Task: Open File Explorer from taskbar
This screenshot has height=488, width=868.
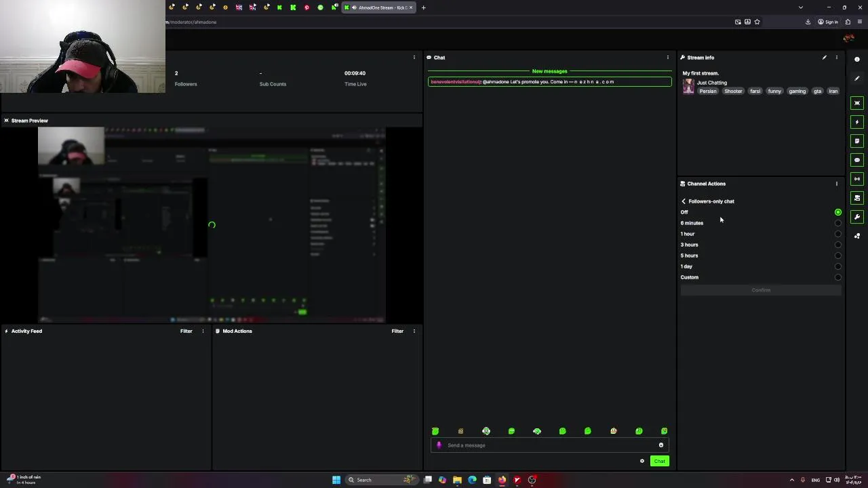Action: click(457, 480)
